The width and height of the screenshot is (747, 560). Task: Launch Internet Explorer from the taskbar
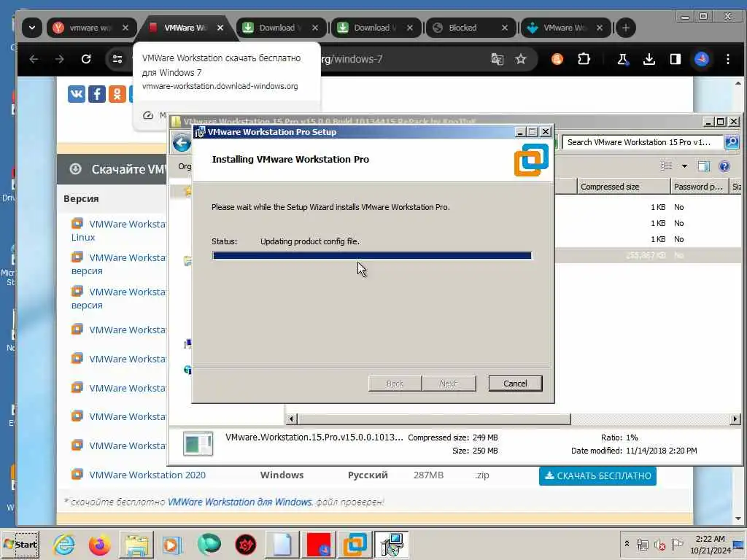[64, 545]
